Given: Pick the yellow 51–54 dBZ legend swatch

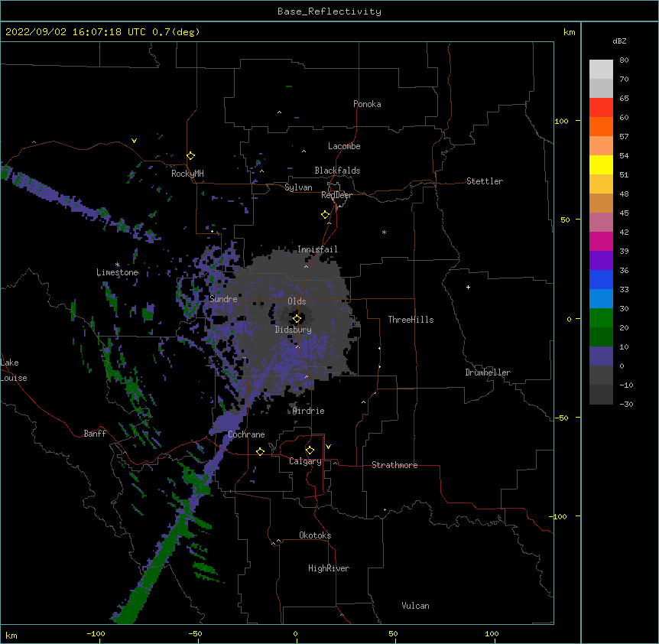Looking at the screenshot, I should [601, 165].
